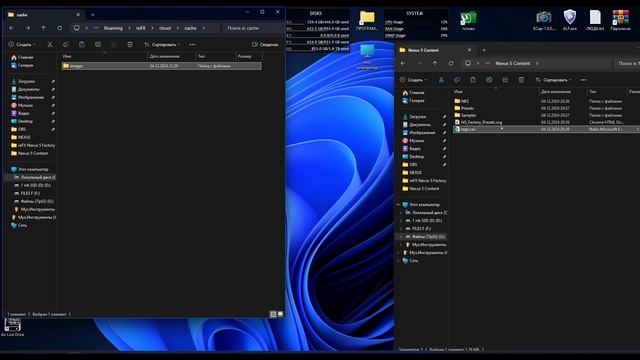Click reFX in cache window breadcrumb

141,28
